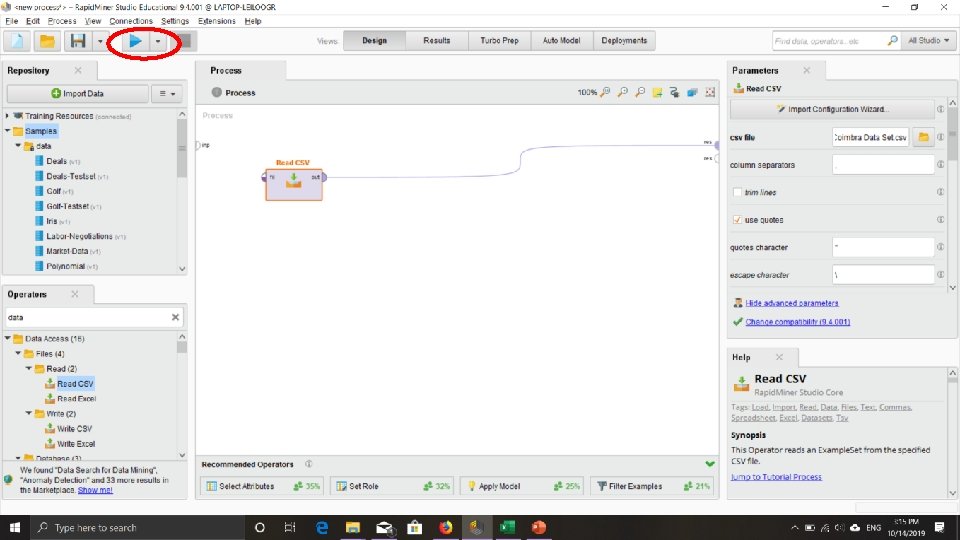960x540 pixels.
Task: Click the blue connect ports process icon
Action: tap(692, 92)
